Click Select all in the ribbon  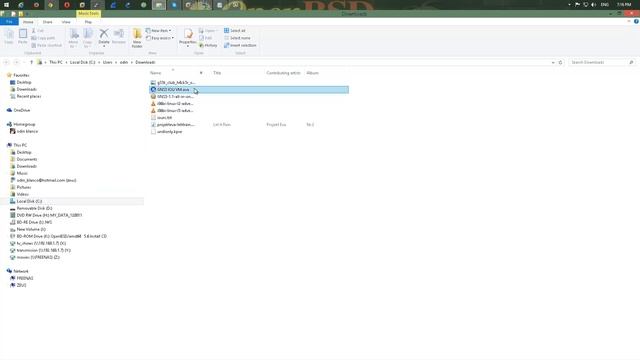235,31
